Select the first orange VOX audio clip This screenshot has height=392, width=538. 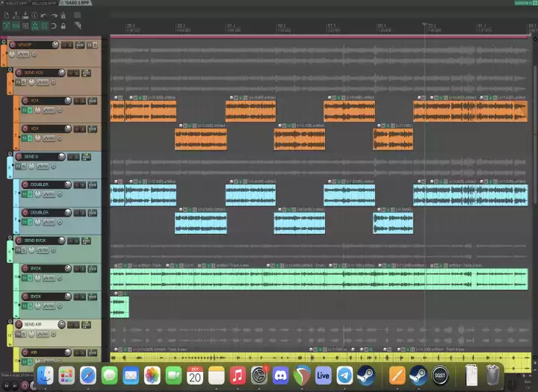pyautogui.click(x=143, y=112)
